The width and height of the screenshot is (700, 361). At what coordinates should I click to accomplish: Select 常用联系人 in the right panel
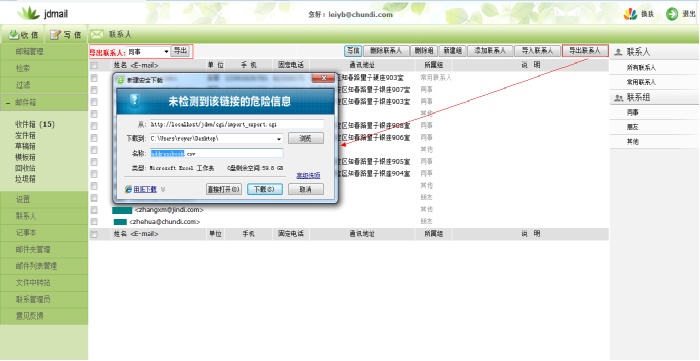pyautogui.click(x=641, y=82)
